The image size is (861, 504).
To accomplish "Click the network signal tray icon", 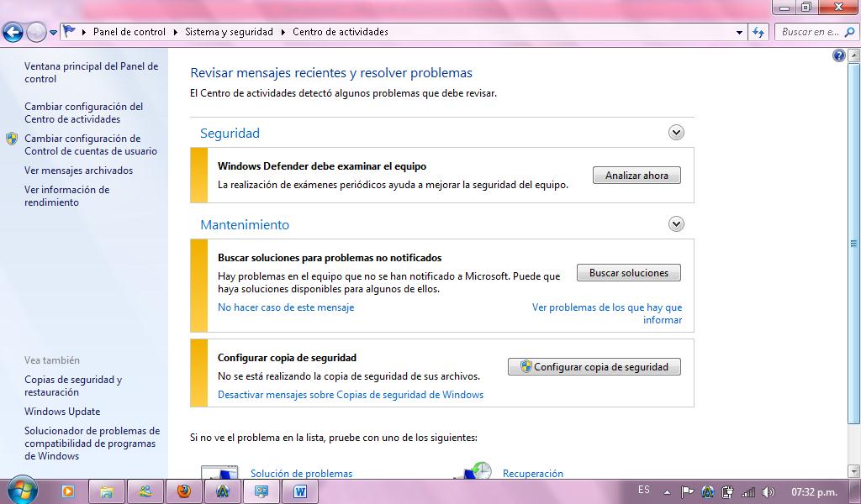I will tap(747, 492).
